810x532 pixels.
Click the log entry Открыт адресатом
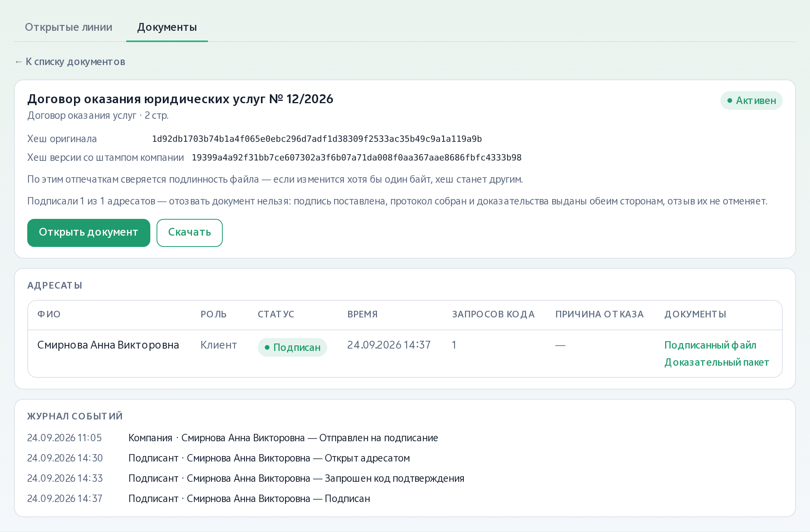269,458
